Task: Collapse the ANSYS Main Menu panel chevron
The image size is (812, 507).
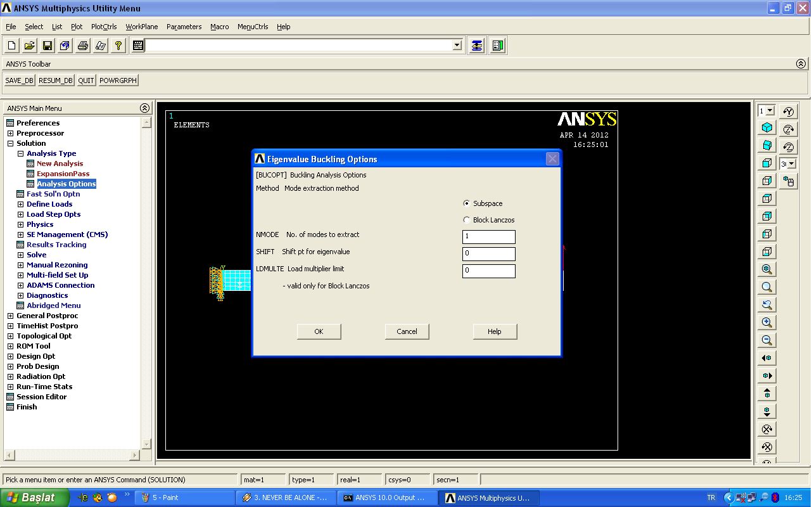Action: pos(145,108)
